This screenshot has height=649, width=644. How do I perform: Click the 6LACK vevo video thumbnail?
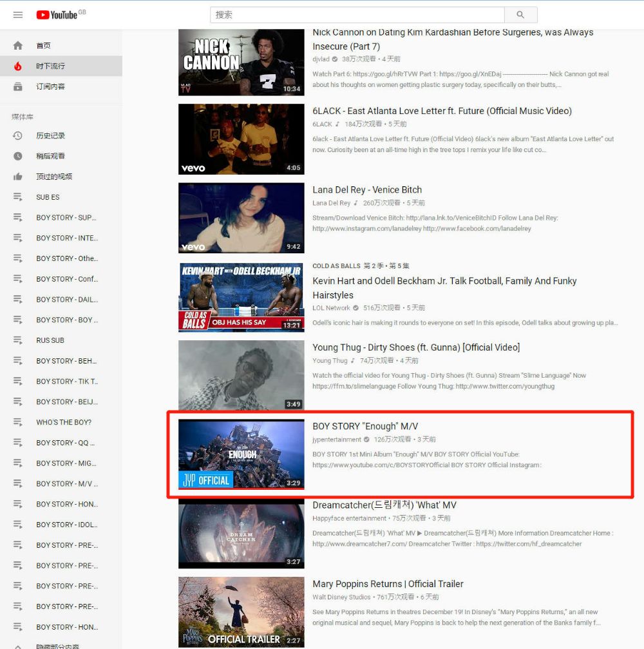pos(241,139)
